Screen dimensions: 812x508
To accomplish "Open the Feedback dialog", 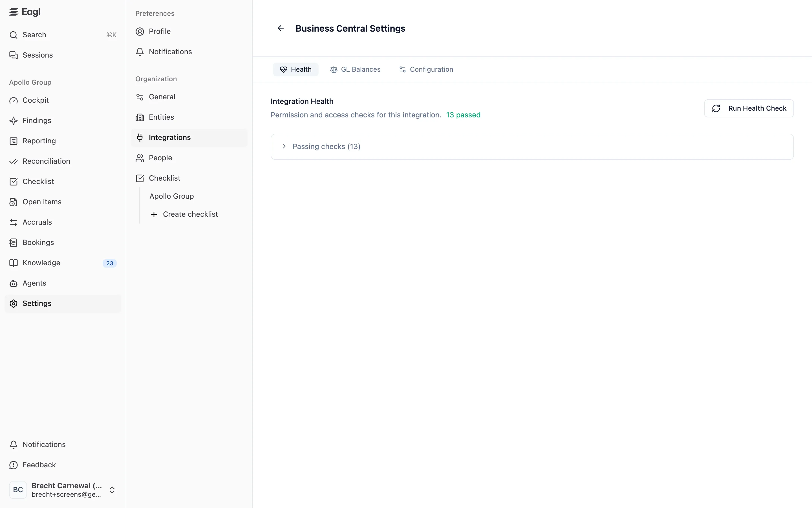I will [x=63, y=465].
